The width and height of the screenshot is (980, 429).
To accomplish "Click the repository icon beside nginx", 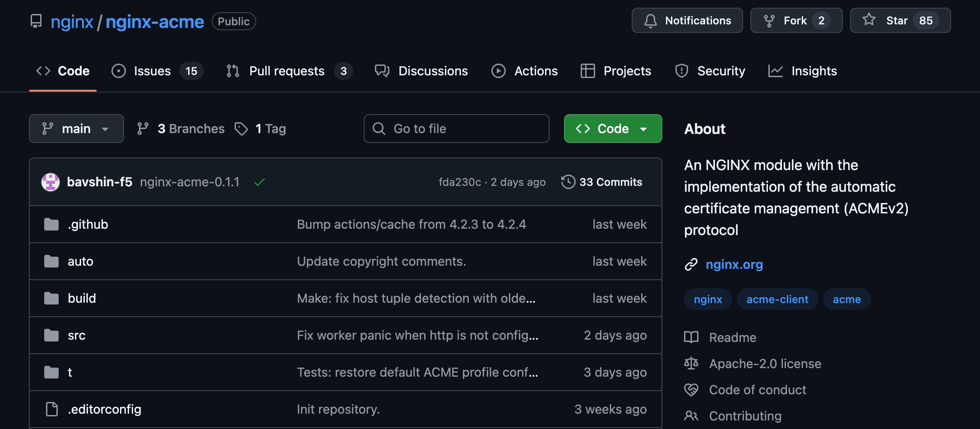I will (36, 21).
